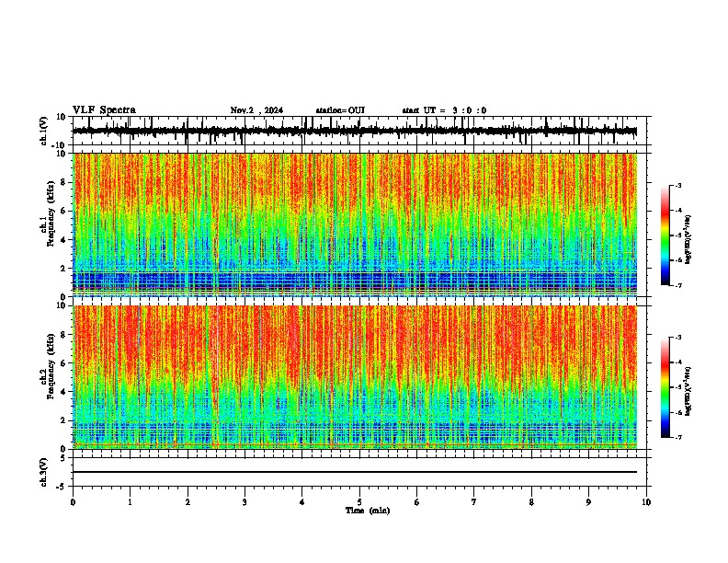Click the "station=OUI" header label
The image size is (728, 563).
click(x=340, y=110)
